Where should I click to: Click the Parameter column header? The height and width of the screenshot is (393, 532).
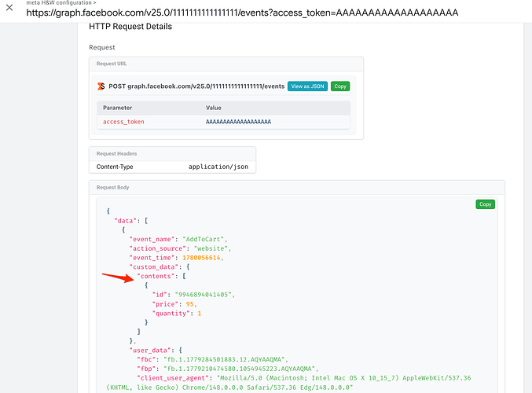[x=117, y=108]
